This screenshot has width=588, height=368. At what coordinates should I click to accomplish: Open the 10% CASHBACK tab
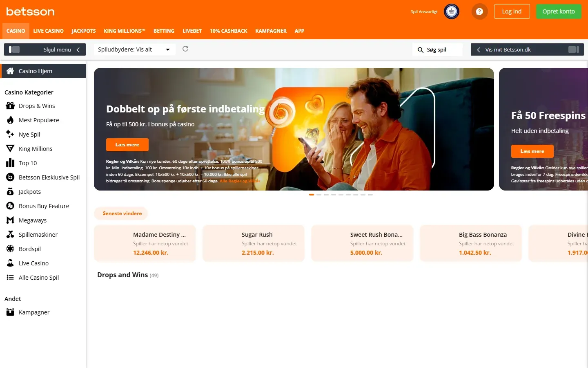(x=229, y=31)
